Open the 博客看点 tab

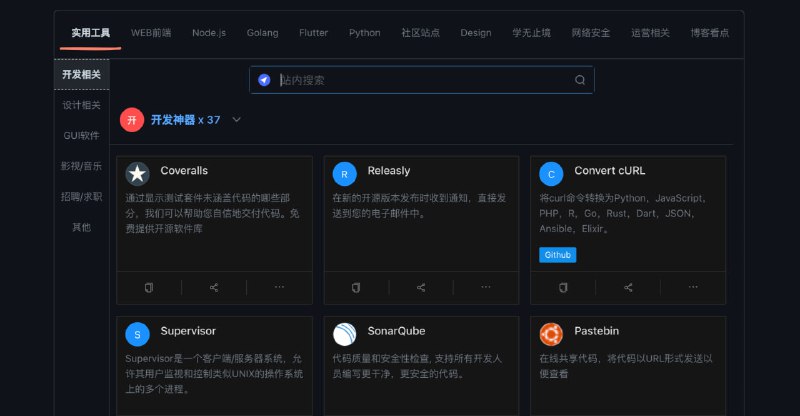click(709, 33)
